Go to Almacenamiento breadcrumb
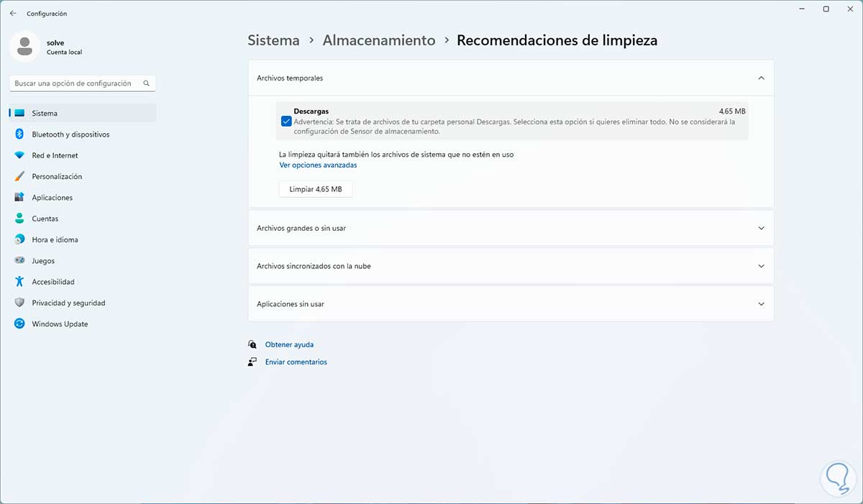 click(379, 40)
